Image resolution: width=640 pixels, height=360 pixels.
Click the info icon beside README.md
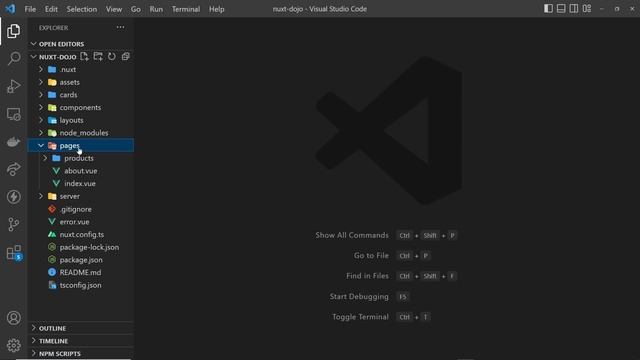coord(52,272)
